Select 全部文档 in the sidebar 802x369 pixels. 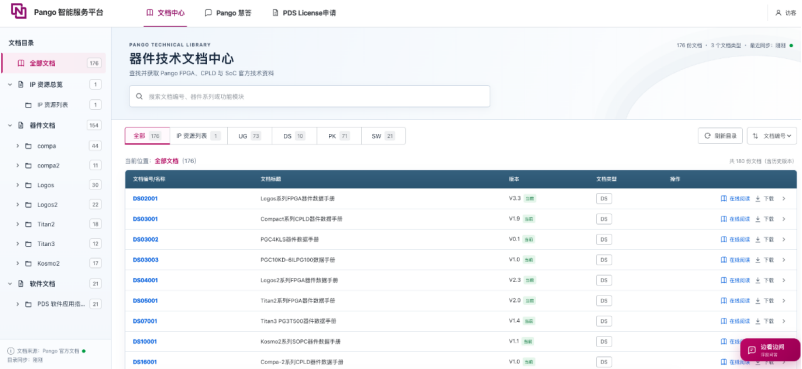[53, 63]
